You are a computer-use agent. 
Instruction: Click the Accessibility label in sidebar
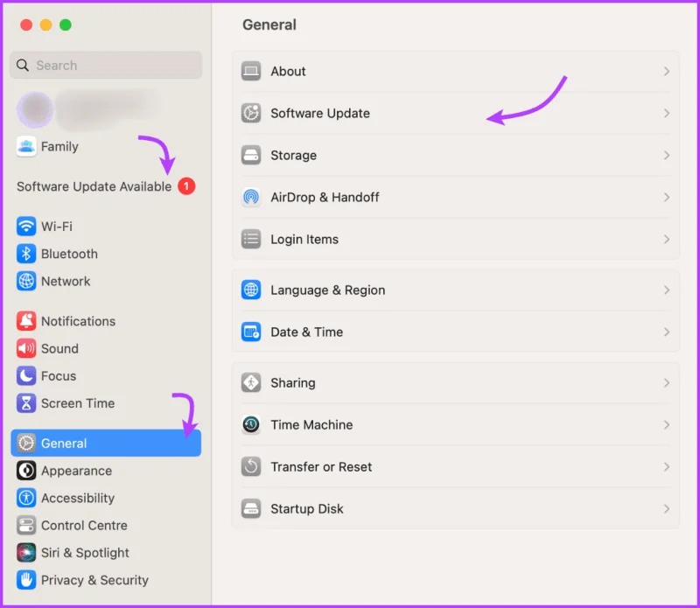pyautogui.click(x=78, y=498)
